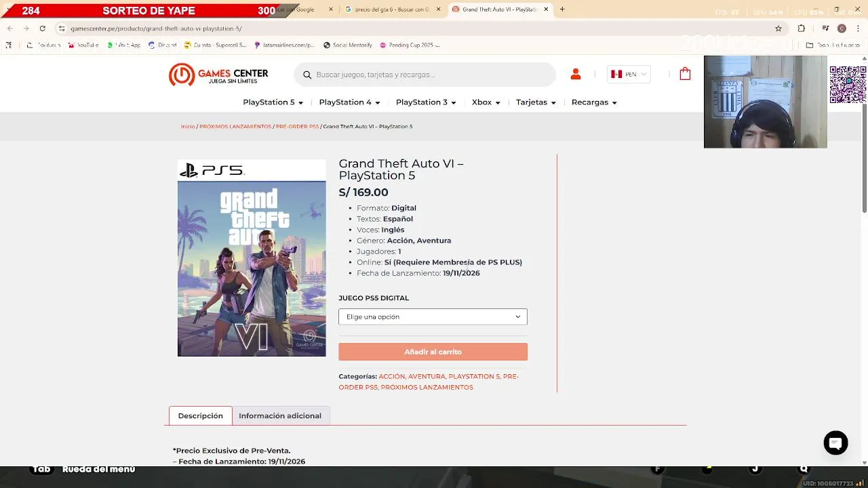This screenshot has width=868, height=488.
Task: Click the product title 'Grand Theft Auto VI – PlayStation 5'
Action: 401,169
